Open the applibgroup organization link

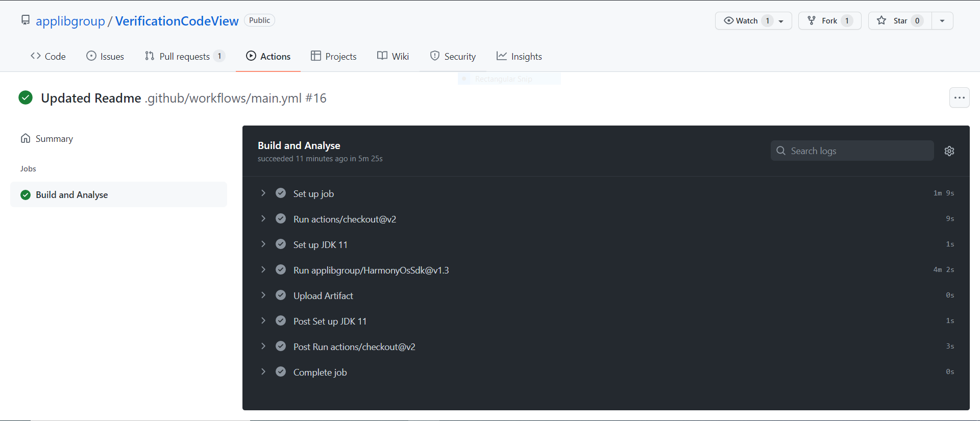[70, 21]
